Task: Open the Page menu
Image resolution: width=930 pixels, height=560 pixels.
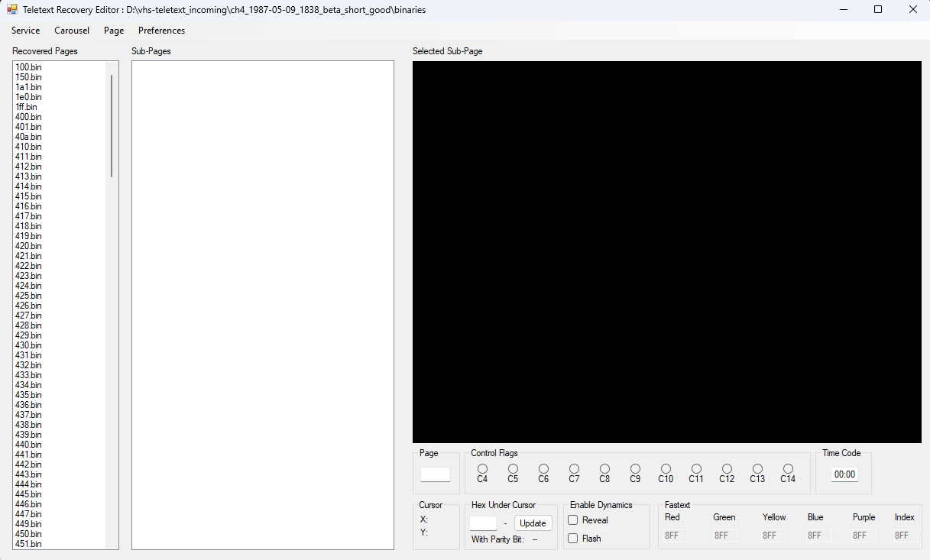Action: (113, 31)
